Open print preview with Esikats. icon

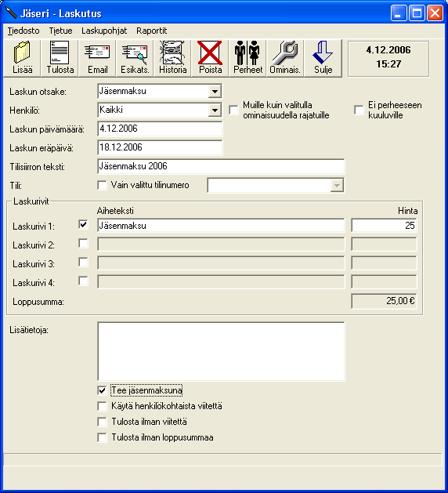135,58
